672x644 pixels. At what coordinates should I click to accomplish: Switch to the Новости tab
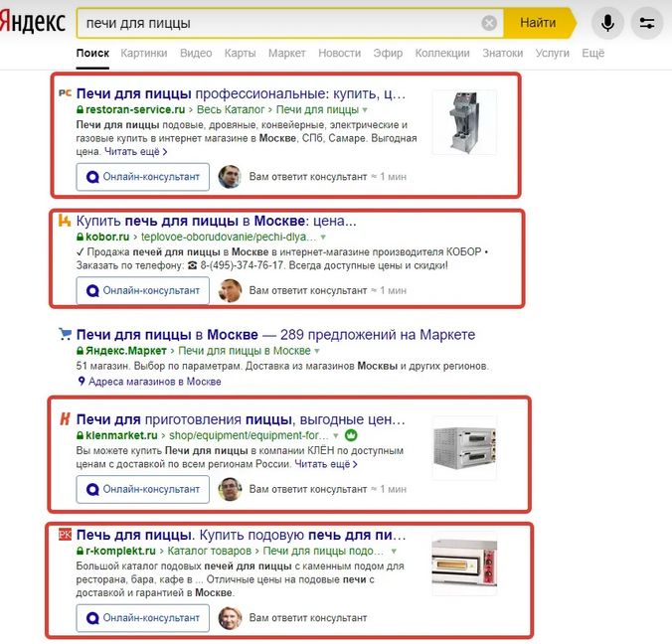(x=339, y=53)
